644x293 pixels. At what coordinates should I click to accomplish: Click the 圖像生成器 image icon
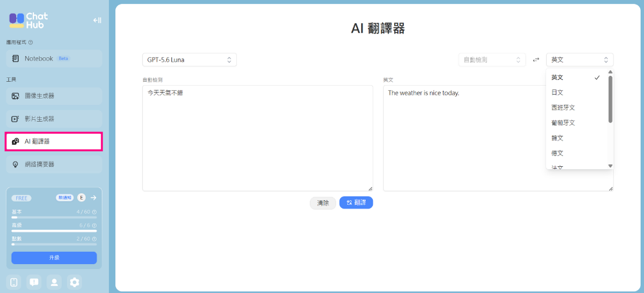click(x=15, y=96)
